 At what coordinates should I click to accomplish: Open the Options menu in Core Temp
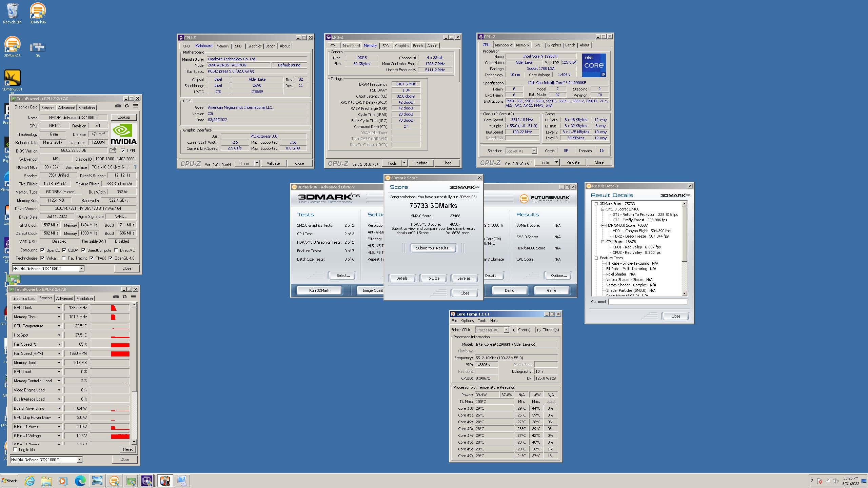[x=467, y=321]
